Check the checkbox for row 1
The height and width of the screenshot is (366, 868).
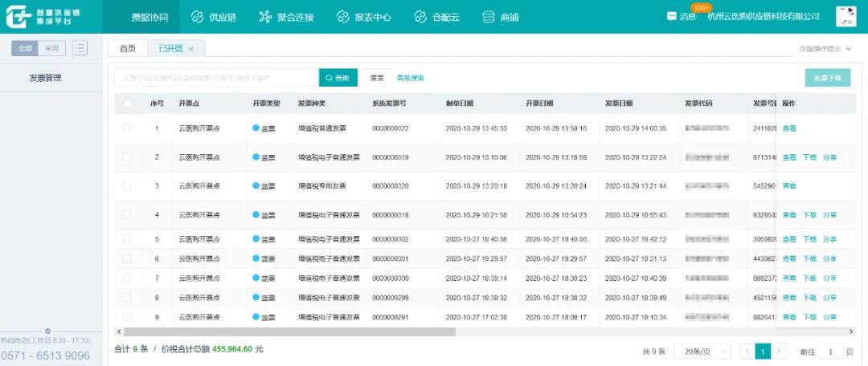pos(127,128)
